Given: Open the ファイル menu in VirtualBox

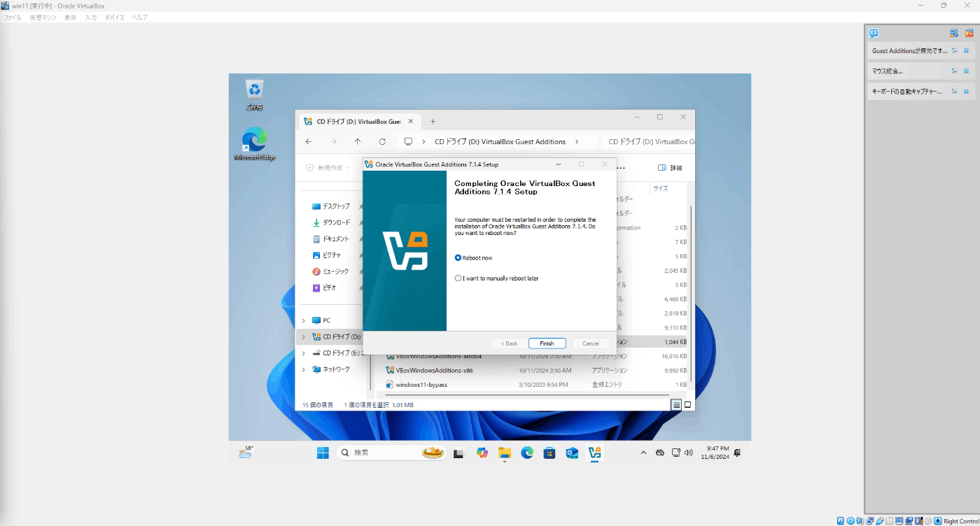Looking at the screenshot, I should coord(13,17).
